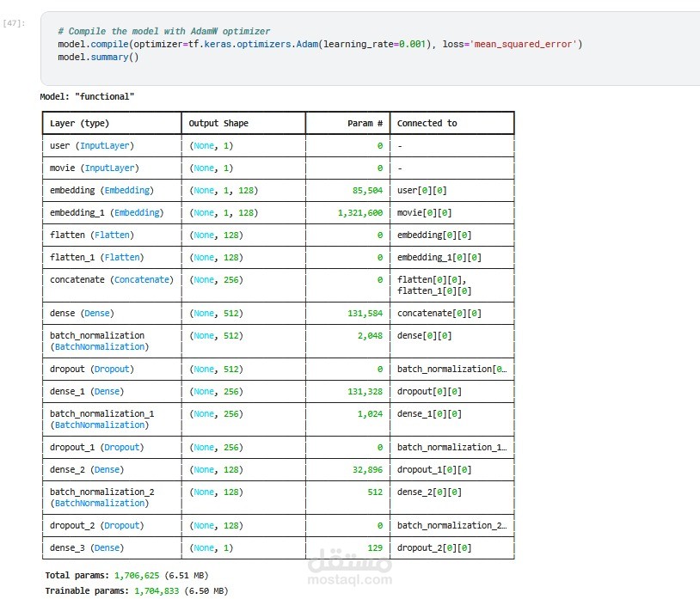The image size is (700, 599).
Task: Click the Layer (type) column header
Action: pos(80,123)
